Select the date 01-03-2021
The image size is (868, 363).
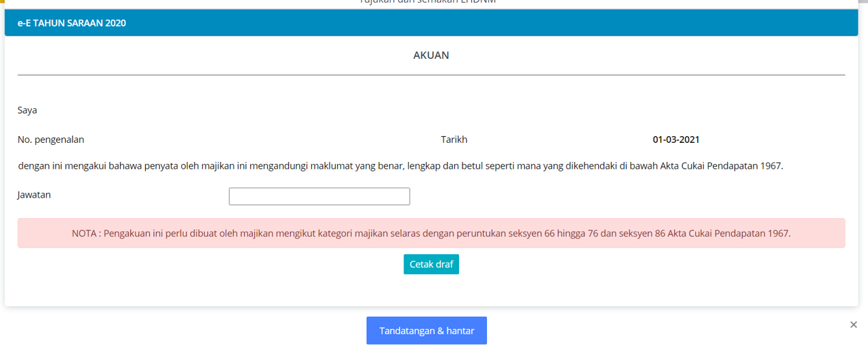pyautogui.click(x=676, y=140)
